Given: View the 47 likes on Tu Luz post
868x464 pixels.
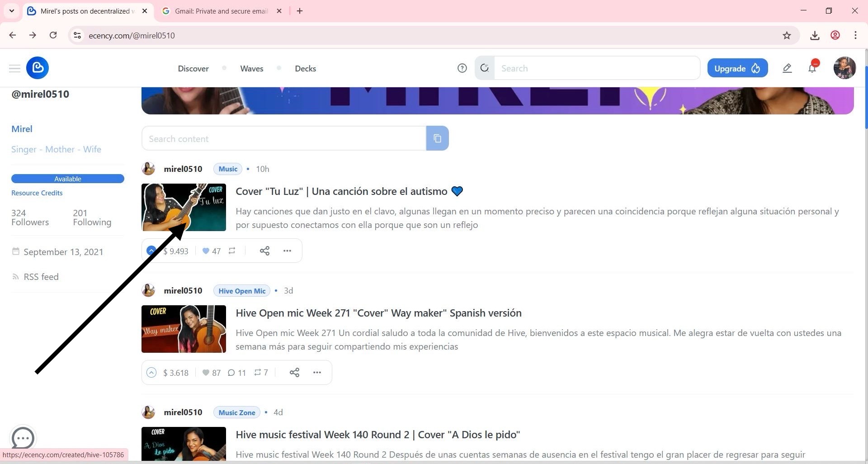Looking at the screenshot, I should tap(212, 251).
